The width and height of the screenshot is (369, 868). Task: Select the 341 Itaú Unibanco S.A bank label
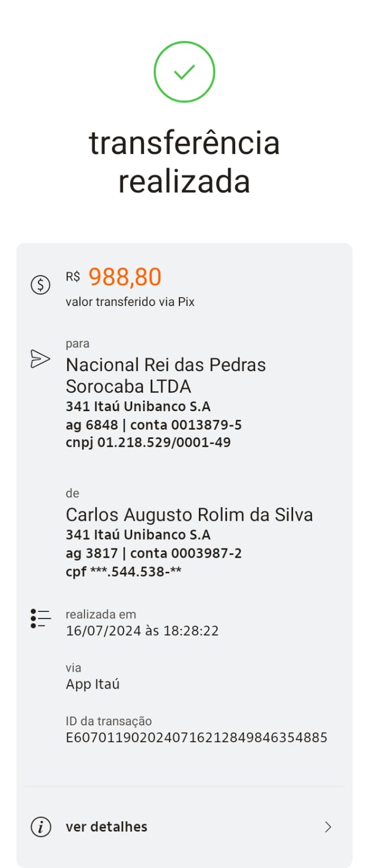pyautogui.click(x=139, y=406)
